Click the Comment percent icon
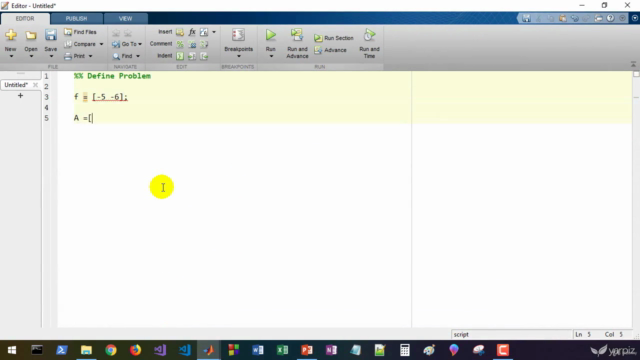Viewport: 640px width, 360px height. 180,44
